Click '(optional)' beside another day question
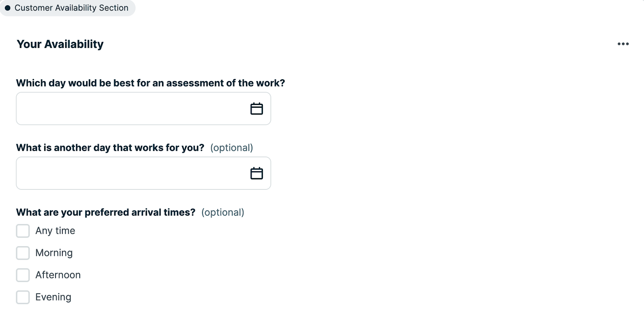Image resolution: width=644 pixels, height=327 pixels. 231,148
